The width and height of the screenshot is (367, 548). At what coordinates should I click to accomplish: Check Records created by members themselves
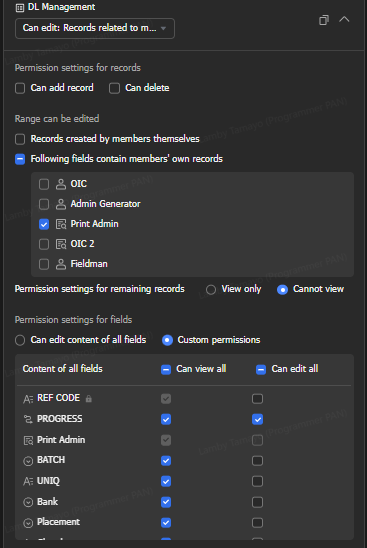20,139
